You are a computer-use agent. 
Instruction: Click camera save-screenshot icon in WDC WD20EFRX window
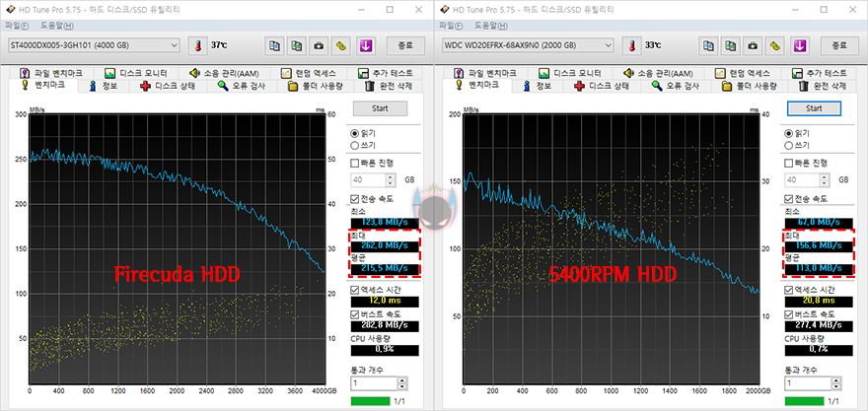point(753,46)
